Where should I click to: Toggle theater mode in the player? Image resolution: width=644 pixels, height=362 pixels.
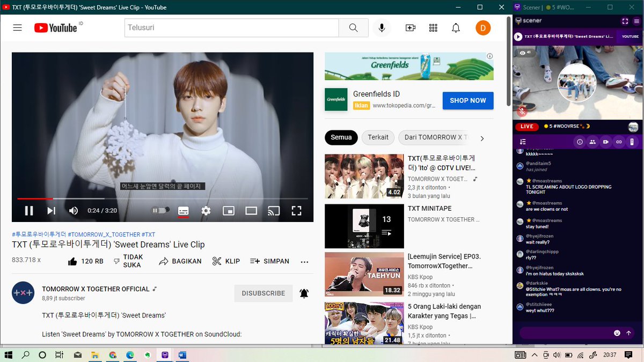(x=251, y=211)
